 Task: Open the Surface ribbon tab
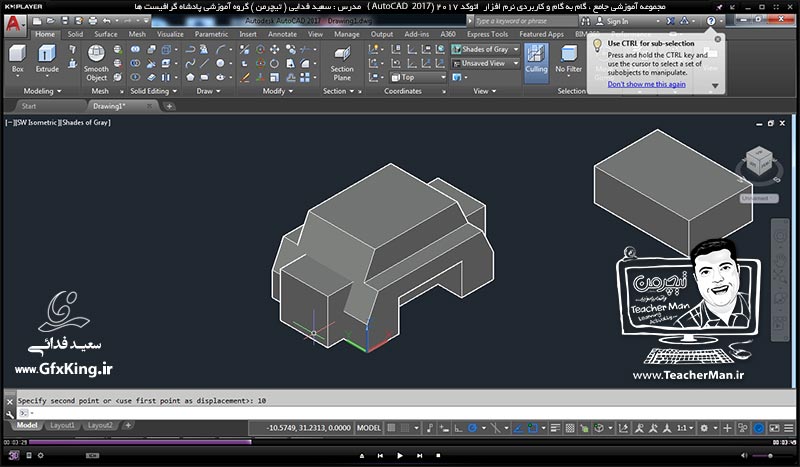tap(106, 34)
